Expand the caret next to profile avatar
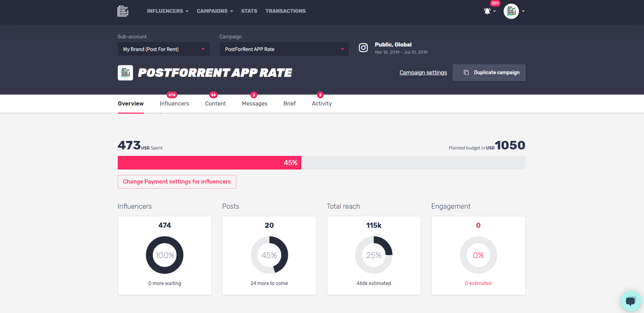Screen dimensions: 644x313 [523, 11]
